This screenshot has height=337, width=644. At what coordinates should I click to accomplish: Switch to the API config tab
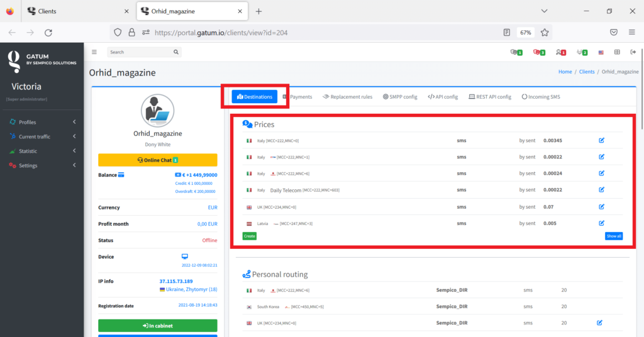pyautogui.click(x=443, y=97)
